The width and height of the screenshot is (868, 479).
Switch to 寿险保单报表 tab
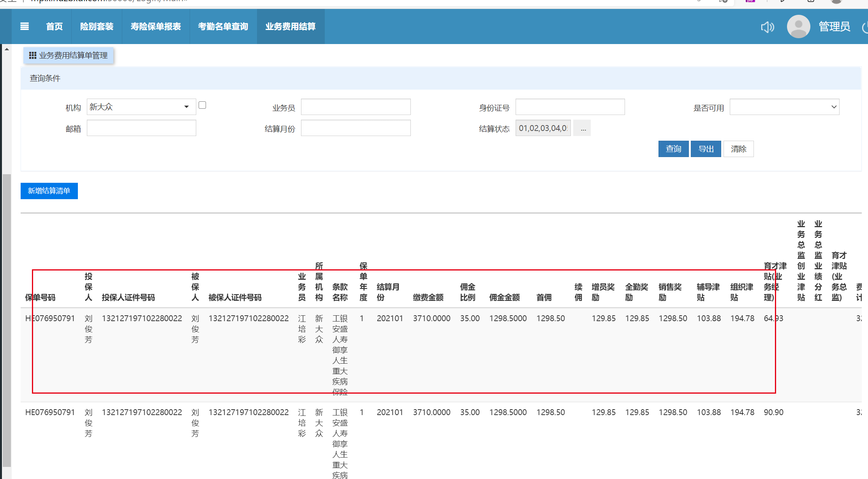156,27
